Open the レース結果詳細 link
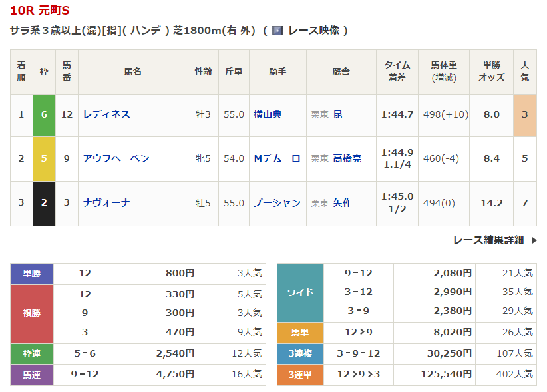This screenshot has width=547, height=392. coord(488,240)
